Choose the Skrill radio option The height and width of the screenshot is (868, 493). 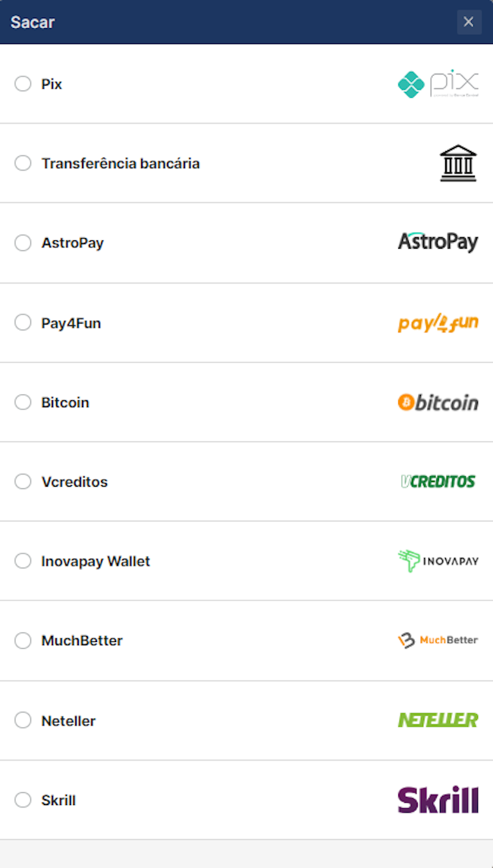[x=23, y=800]
